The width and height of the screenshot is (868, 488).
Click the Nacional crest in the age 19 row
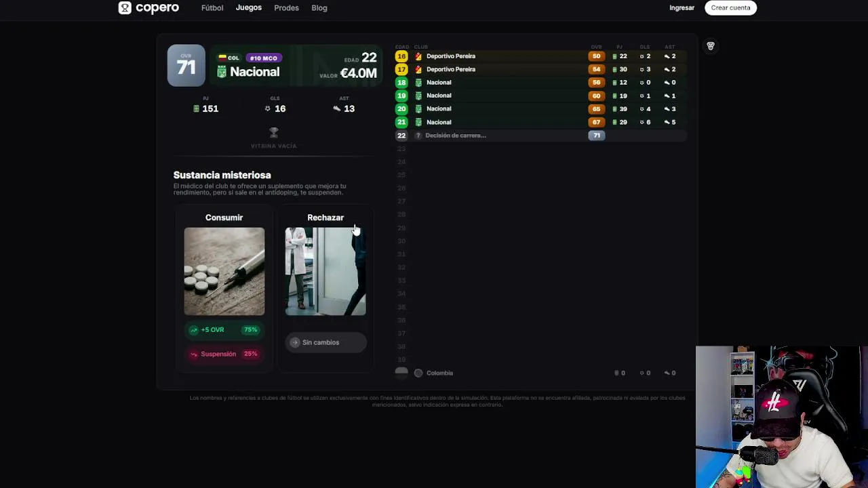click(418, 96)
